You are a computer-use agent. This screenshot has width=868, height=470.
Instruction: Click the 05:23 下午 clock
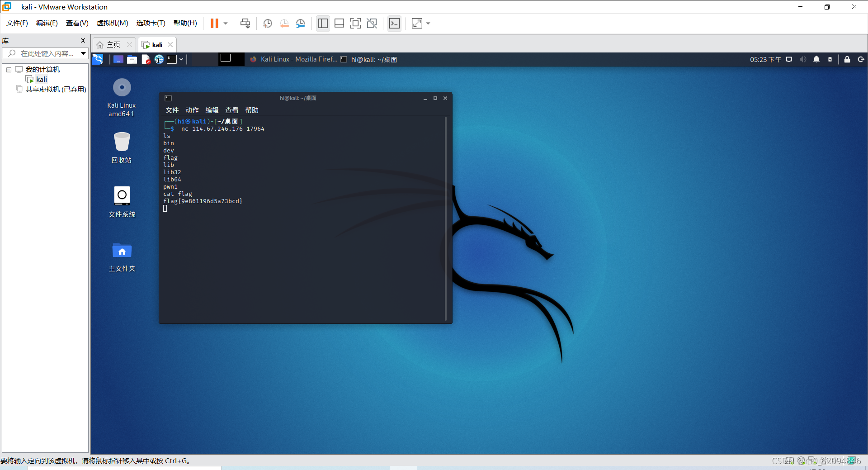click(765, 59)
